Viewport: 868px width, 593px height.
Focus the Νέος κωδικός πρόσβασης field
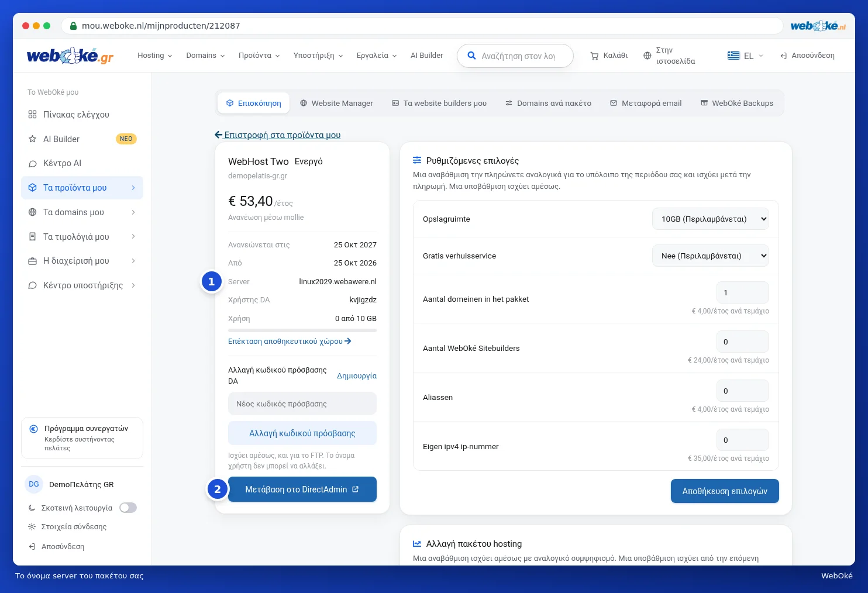click(x=302, y=404)
